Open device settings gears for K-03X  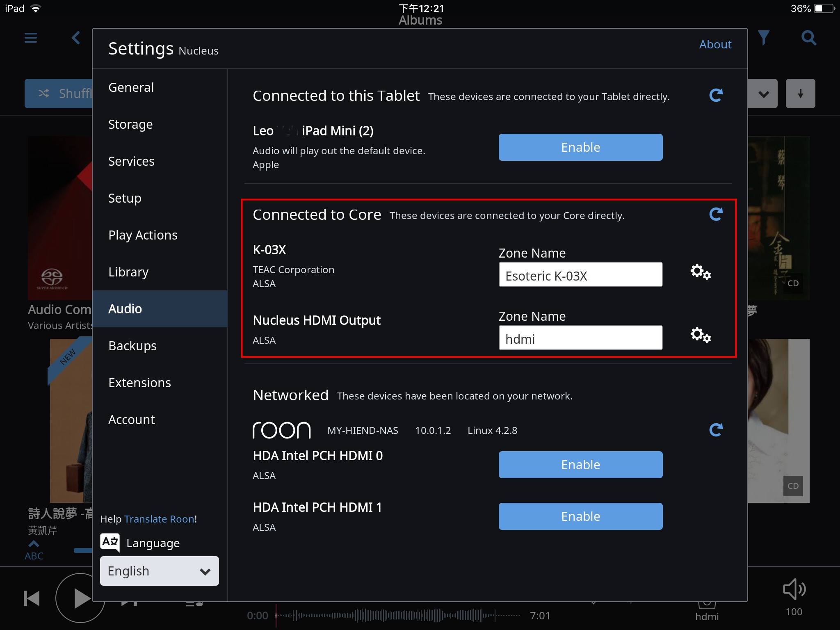701,272
